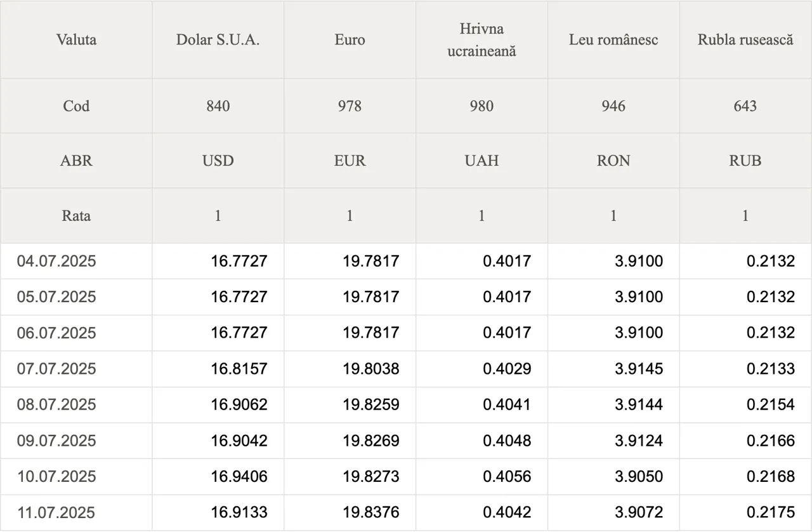
Task: Click the date 04.07.2025 row label
Action: 56,261
